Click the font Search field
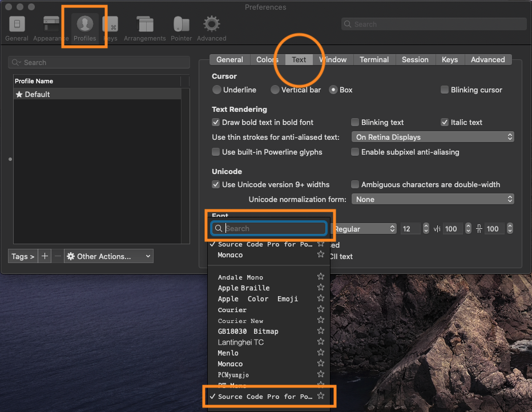Viewport: 532px width, 412px height. point(269,228)
